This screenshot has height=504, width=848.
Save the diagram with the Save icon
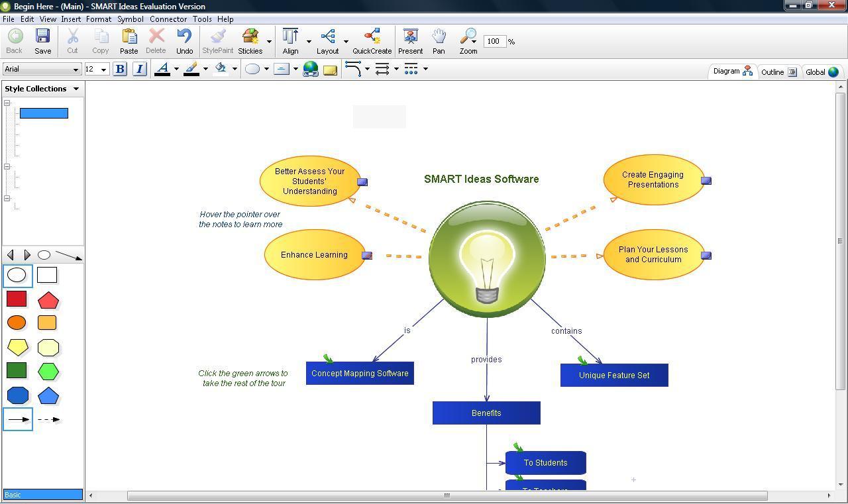point(43,41)
